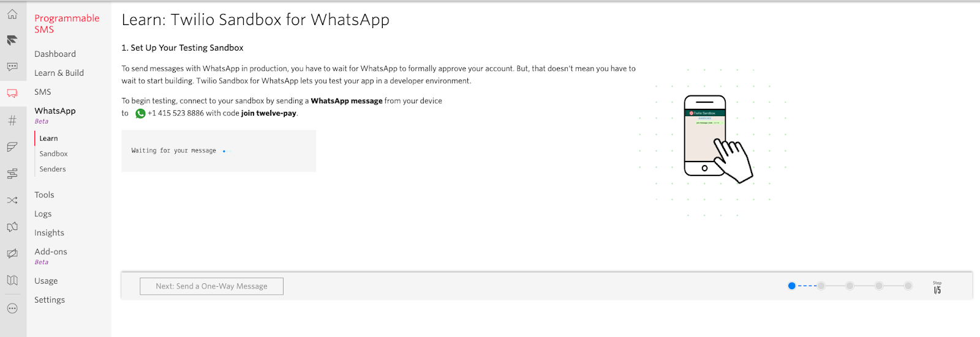Viewport: 980px width, 337px height.
Task: Click the Waiting for your message box
Action: 219,150
